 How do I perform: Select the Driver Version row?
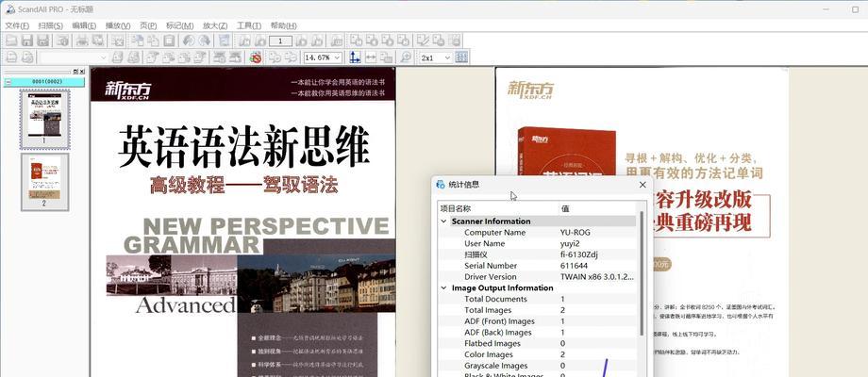pyautogui.click(x=537, y=276)
